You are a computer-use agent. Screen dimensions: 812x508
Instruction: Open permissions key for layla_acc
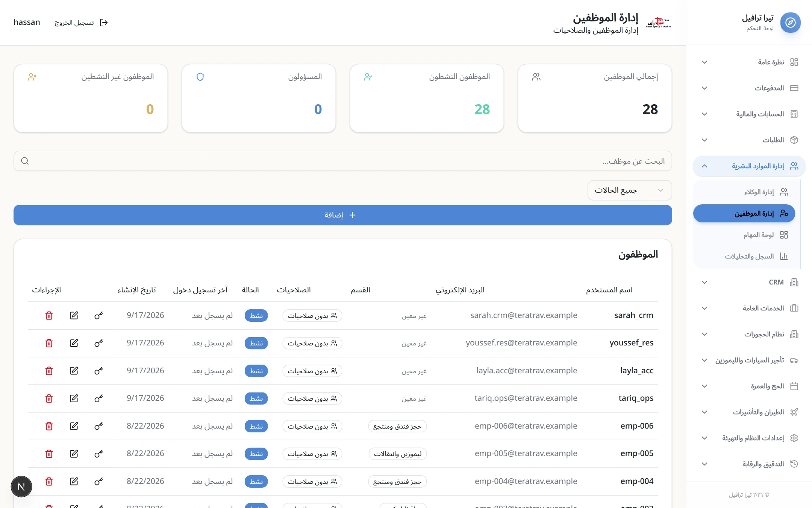tap(98, 371)
